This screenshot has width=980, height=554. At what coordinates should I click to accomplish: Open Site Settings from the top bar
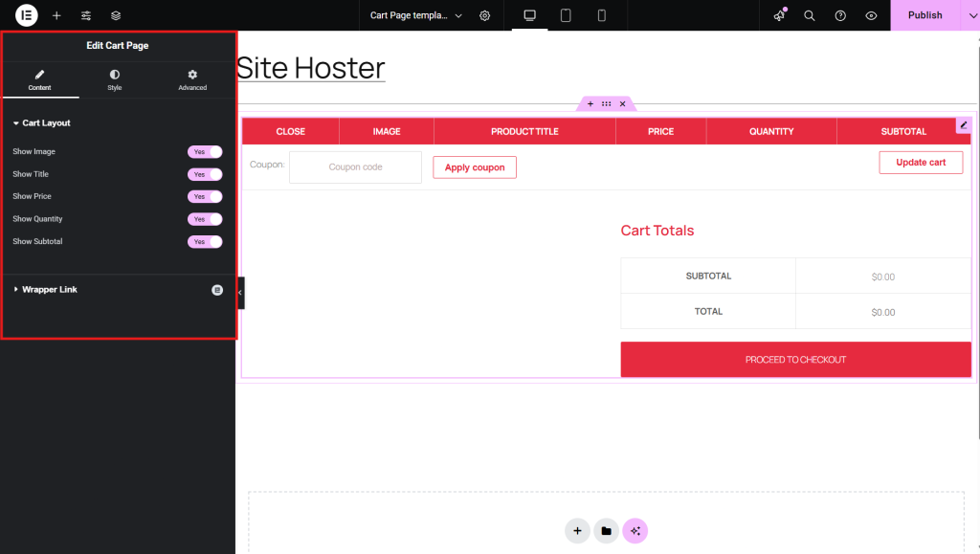coord(484,15)
